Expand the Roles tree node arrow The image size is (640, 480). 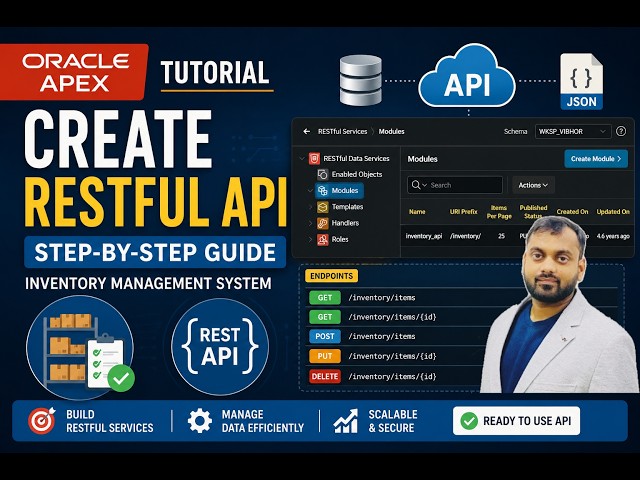[310, 240]
